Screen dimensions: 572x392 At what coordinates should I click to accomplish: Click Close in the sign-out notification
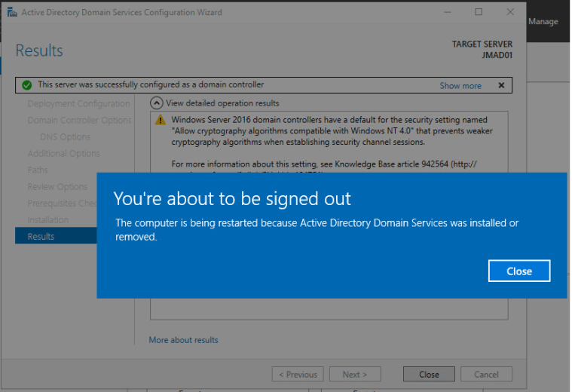click(518, 271)
